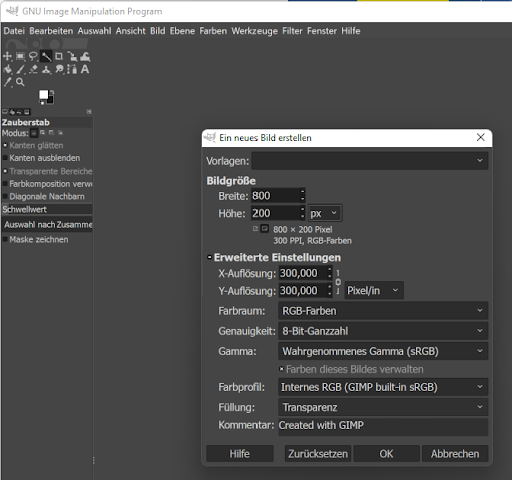
Task: Open the Images tab in dock
Action: coord(27,112)
